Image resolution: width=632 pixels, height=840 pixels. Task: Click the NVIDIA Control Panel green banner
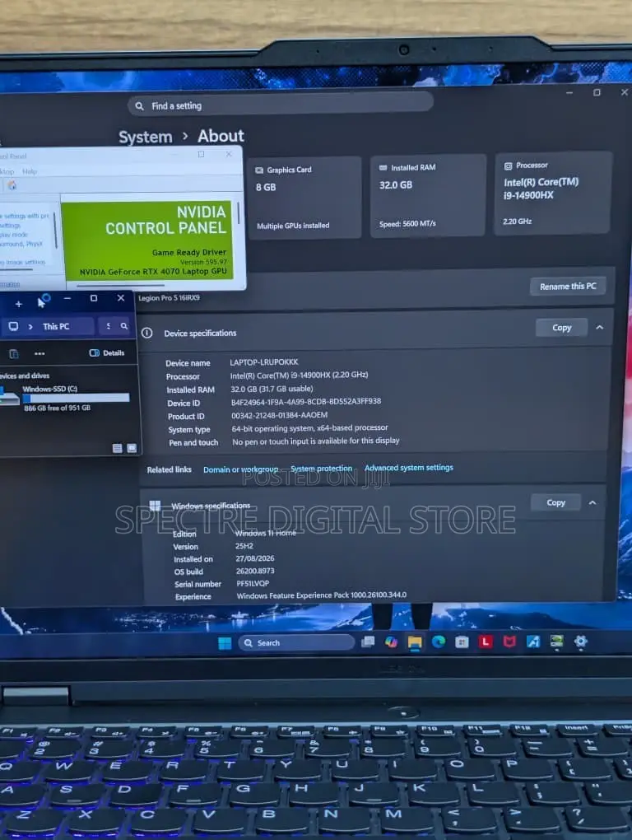[x=148, y=240]
